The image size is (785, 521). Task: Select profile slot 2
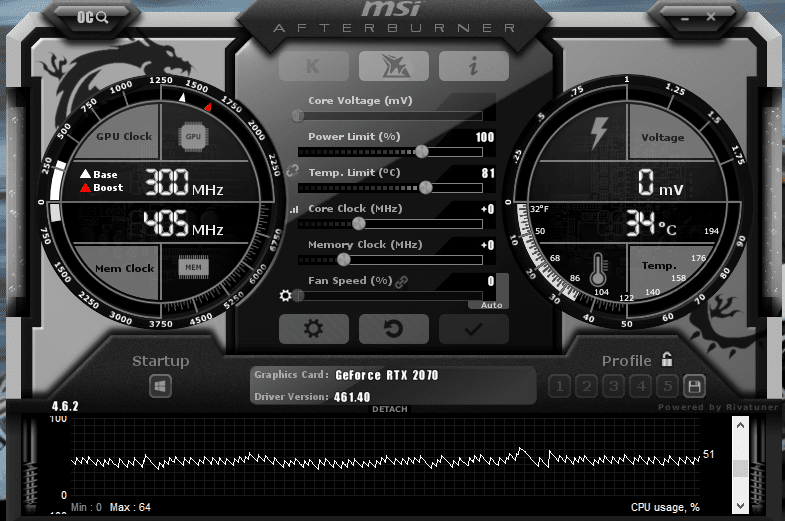(x=586, y=386)
